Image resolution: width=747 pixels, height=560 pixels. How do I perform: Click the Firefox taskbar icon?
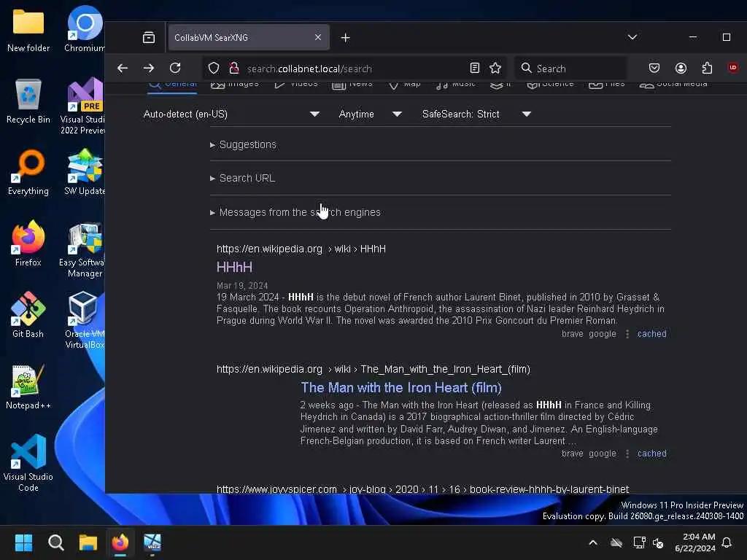point(120,542)
